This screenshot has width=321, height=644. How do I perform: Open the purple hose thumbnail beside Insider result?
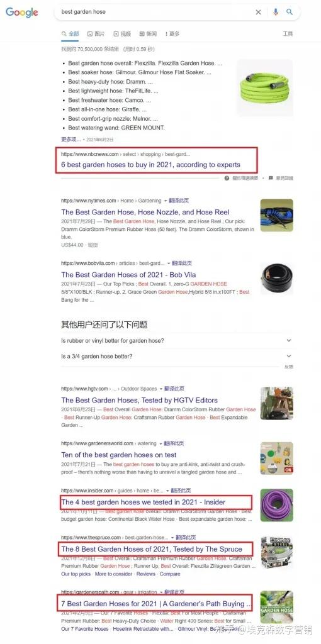(276, 505)
